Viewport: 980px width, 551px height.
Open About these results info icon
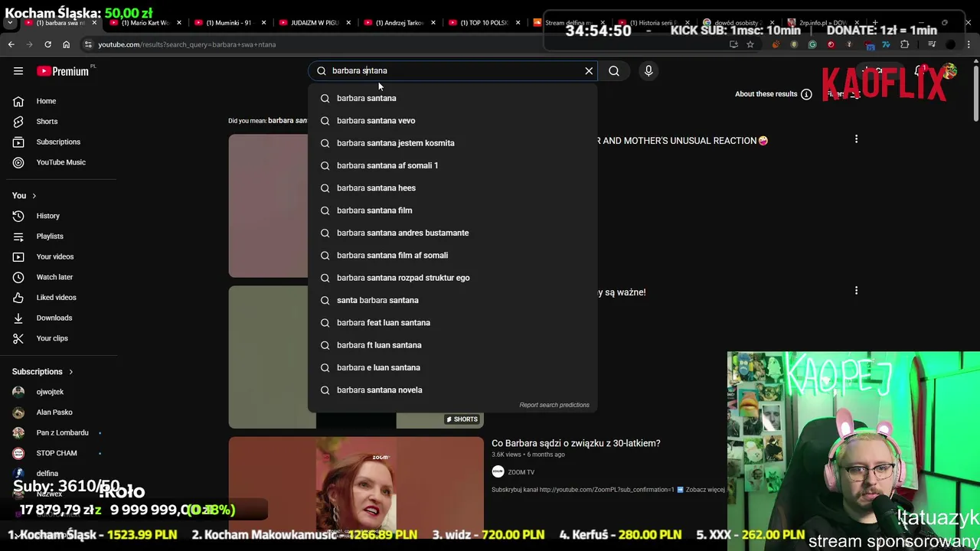806,94
